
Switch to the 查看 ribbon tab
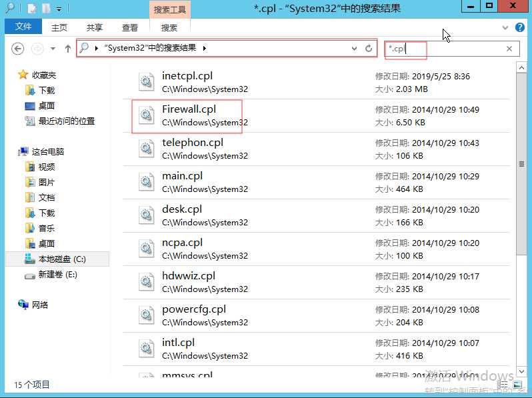[x=129, y=27]
